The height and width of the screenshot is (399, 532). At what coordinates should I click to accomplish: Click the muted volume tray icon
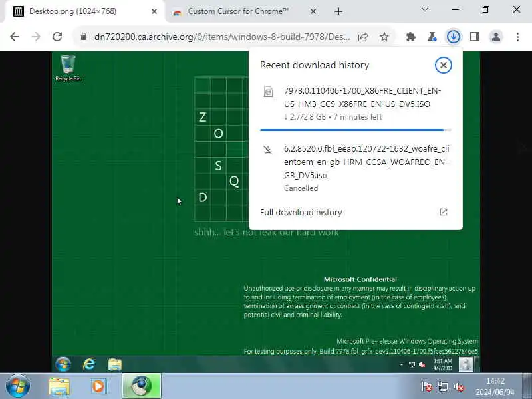point(459,386)
